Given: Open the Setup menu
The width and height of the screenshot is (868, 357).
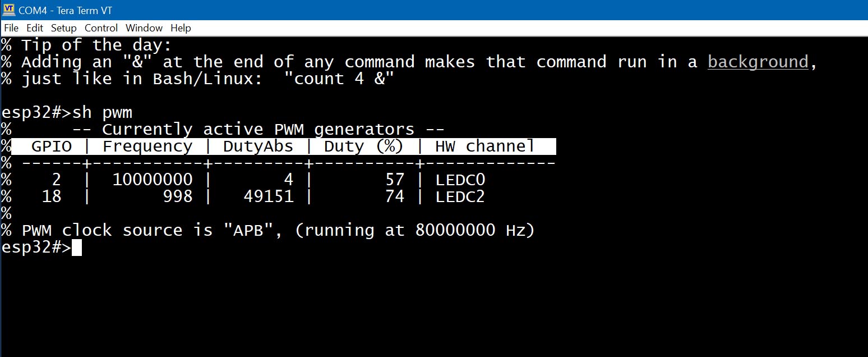Looking at the screenshot, I should click(63, 28).
